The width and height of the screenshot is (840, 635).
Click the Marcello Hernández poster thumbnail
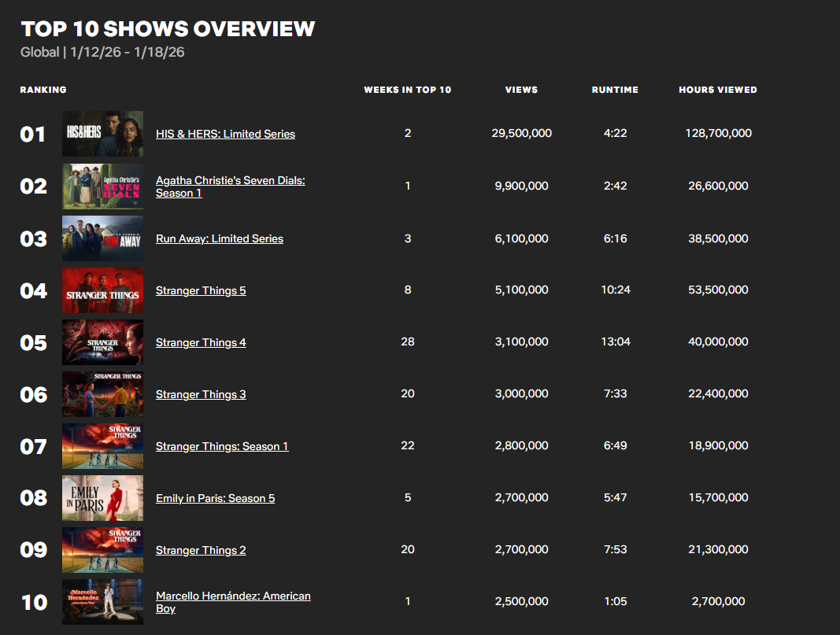click(102, 602)
